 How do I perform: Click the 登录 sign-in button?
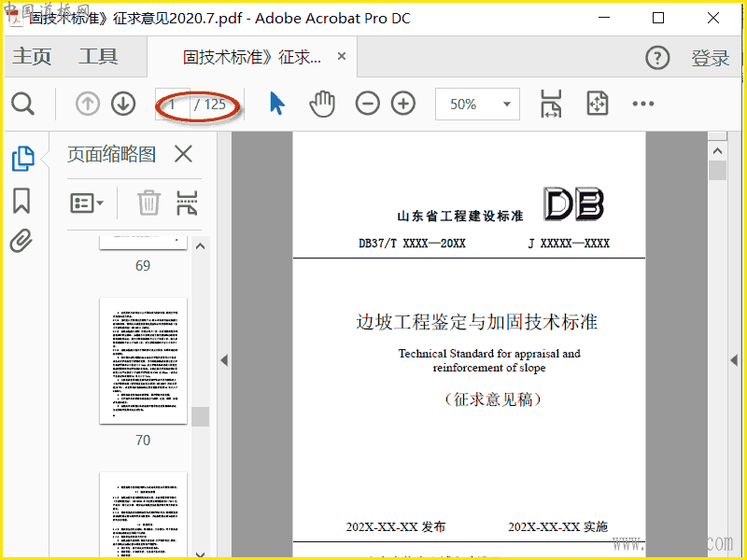coord(711,58)
